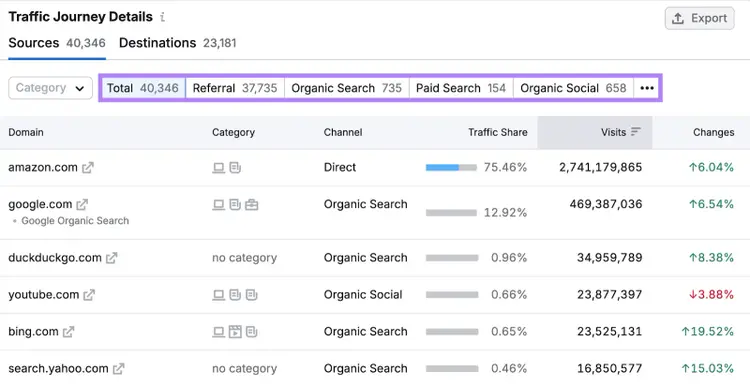Click the middle category icon in google.com row
The height and width of the screenshot is (386, 750).
(235, 205)
